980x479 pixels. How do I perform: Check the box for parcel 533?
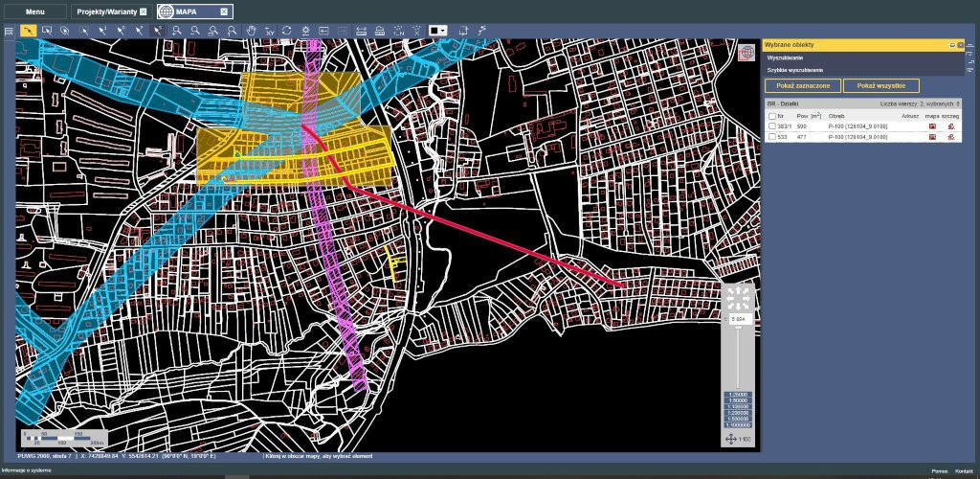pyautogui.click(x=772, y=137)
